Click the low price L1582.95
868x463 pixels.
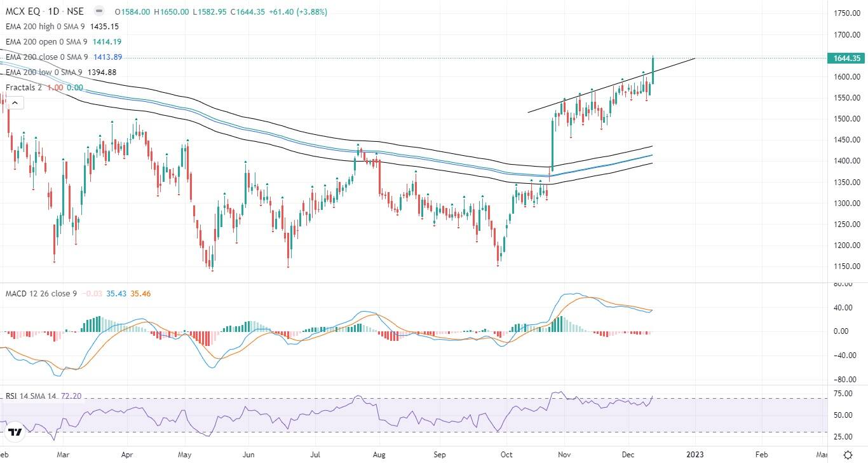210,11
